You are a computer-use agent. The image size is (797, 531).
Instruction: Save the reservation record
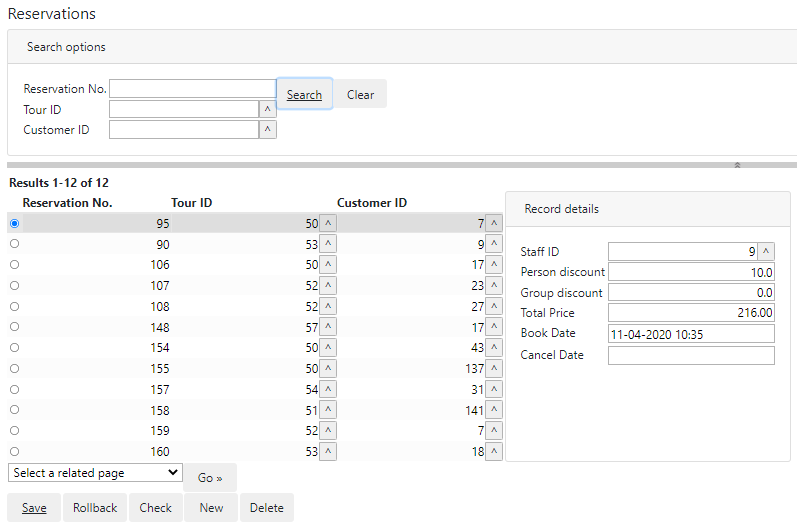coord(34,508)
